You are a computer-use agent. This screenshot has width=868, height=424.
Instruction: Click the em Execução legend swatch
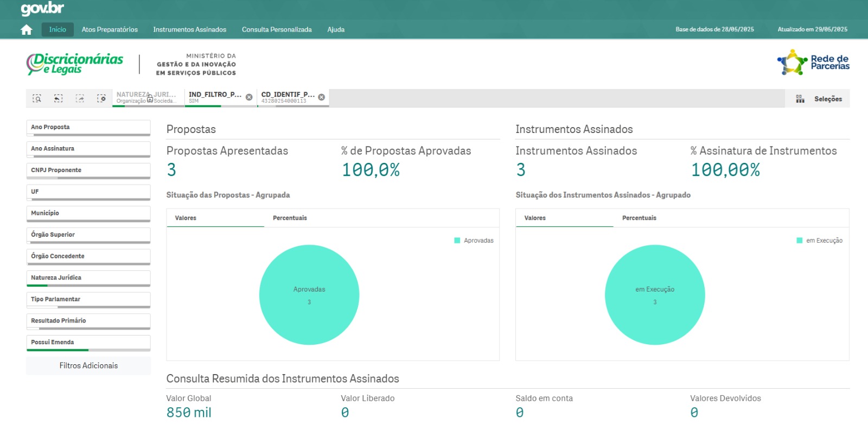799,241
